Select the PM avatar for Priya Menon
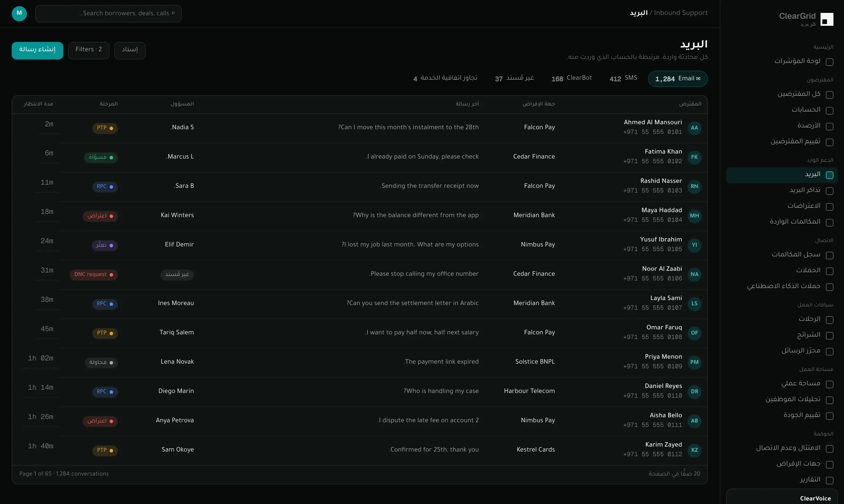This screenshot has height=504, width=844. [x=694, y=362]
